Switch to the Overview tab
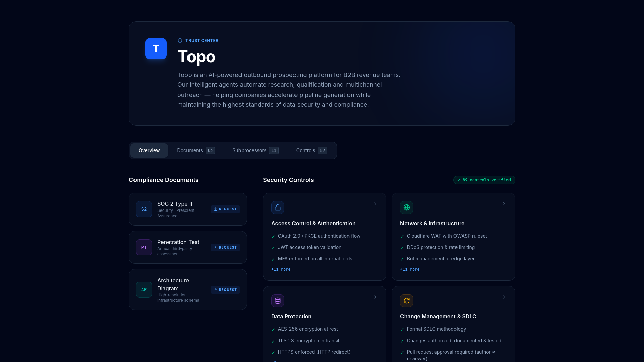 149,150
